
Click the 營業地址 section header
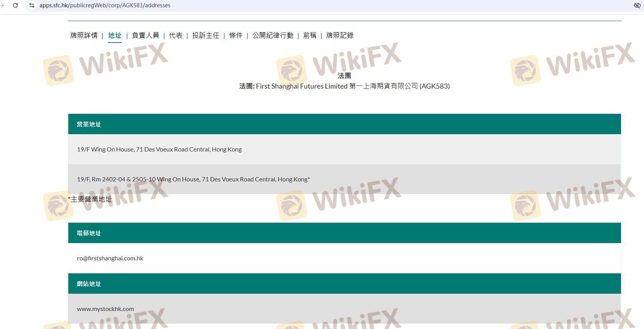89,124
